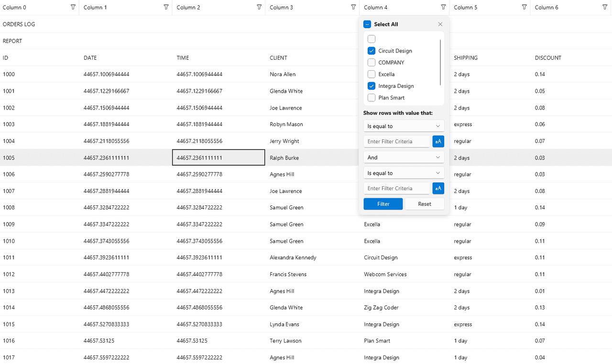612x364 pixels.
Task: Open the 'And' logical operator dropdown
Action: pyautogui.click(x=404, y=157)
